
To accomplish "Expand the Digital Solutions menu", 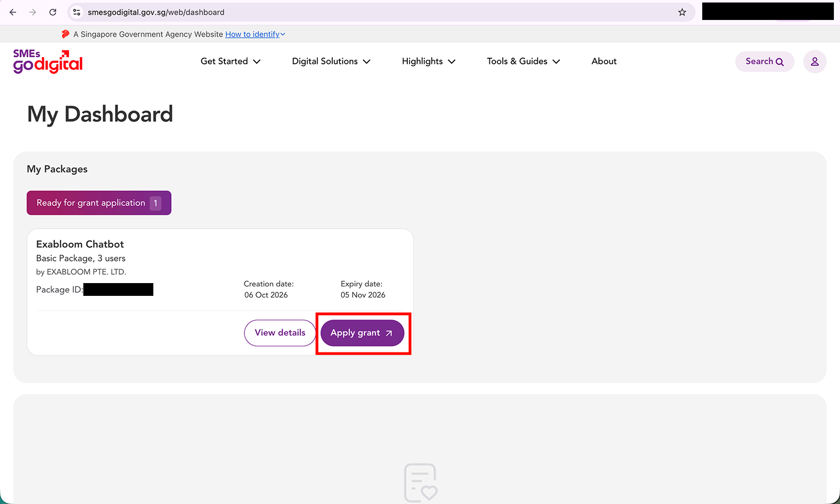I will 331,61.
